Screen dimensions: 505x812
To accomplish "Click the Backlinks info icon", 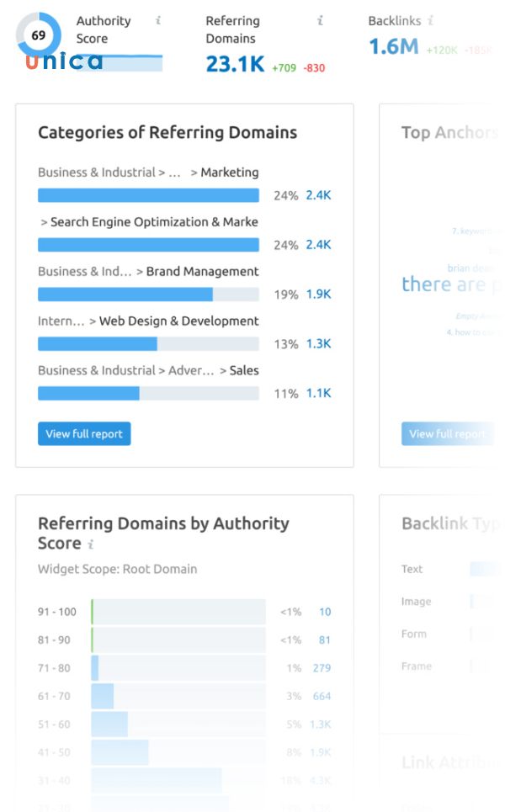I will tap(430, 21).
